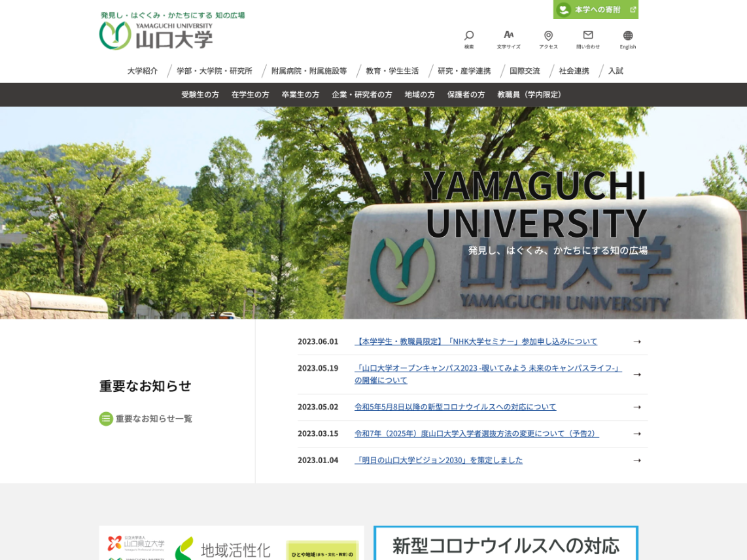The height and width of the screenshot is (560, 747).
Task: Open the 学部・大学院・研究所 menu
Action: coord(215,71)
